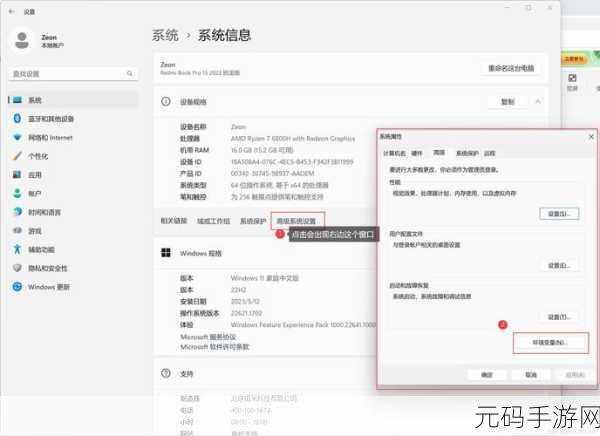Click the question mark icon beside 支持
The width and height of the screenshot is (600, 436).
pos(166,373)
